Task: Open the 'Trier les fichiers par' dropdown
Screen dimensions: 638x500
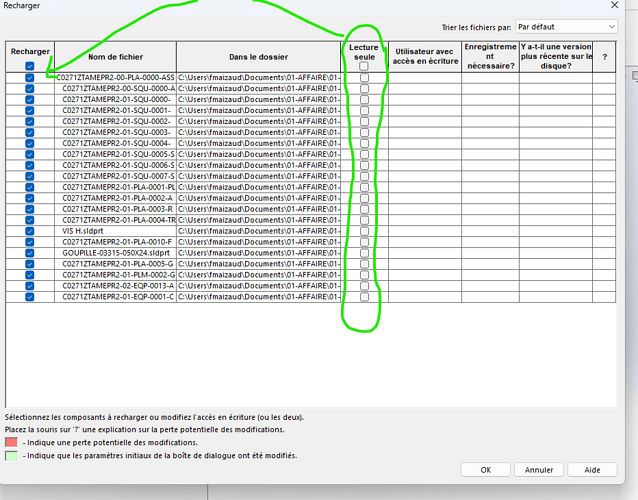Action: pos(566,27)
